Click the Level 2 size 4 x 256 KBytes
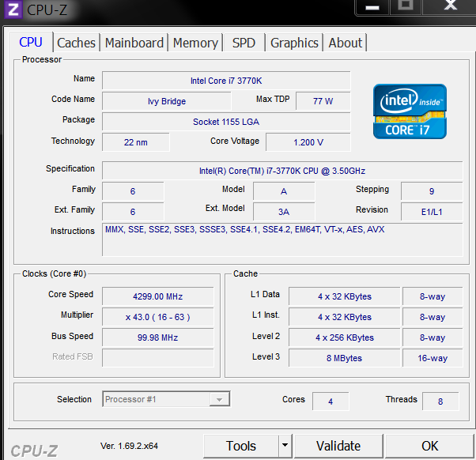 coord(345,337)
